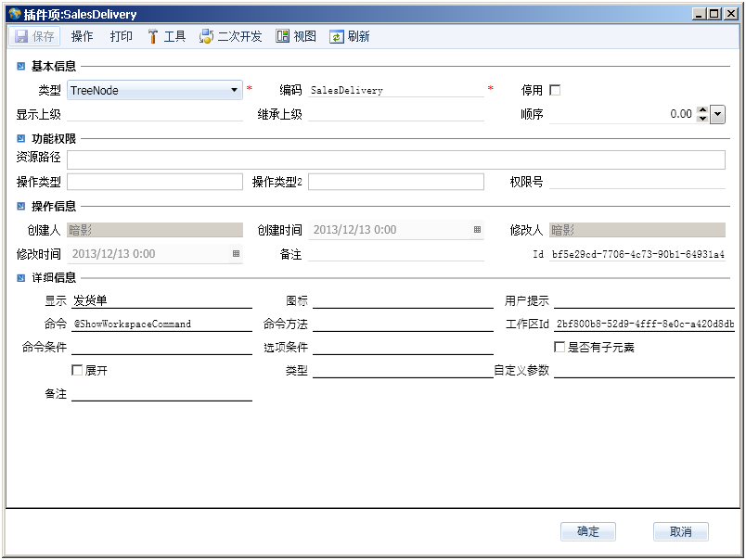Click the 用户提示 input field
This screenshot has width=746, height=560.
click(x=644, y=300)
